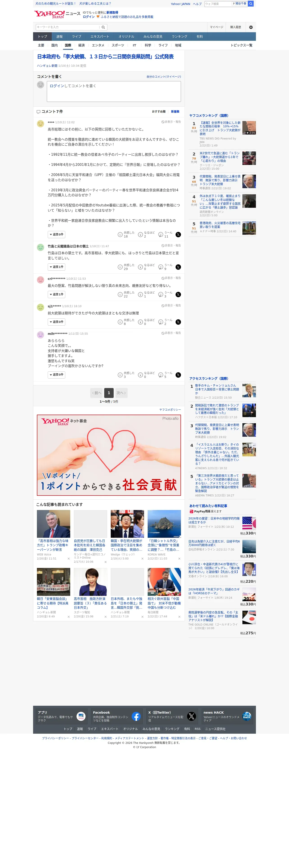Expand 返信0件 on the first comment
Screen dimensions: 289x868
(56, 235)
